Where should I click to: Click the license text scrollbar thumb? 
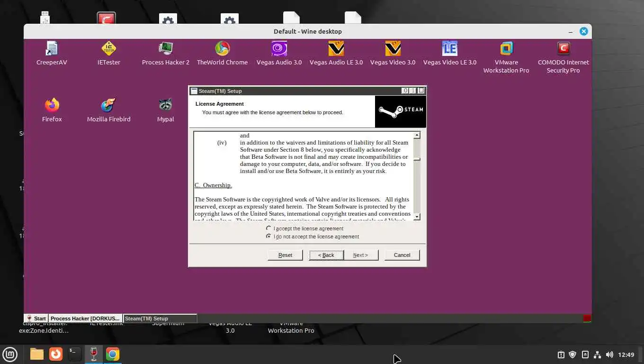point(417,159)
